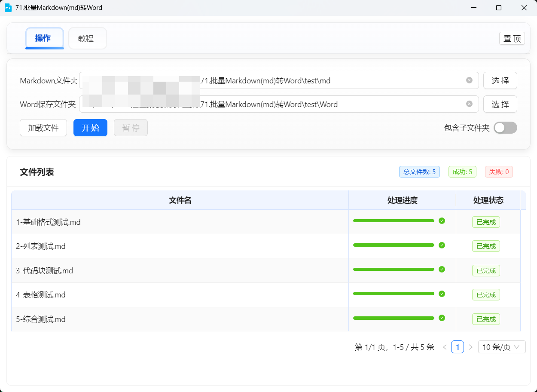This screenshot has height=392, width=537.
Task: Click the 成功: 5 status indicator
Action: pyautogui.click(x=462, y=171)
